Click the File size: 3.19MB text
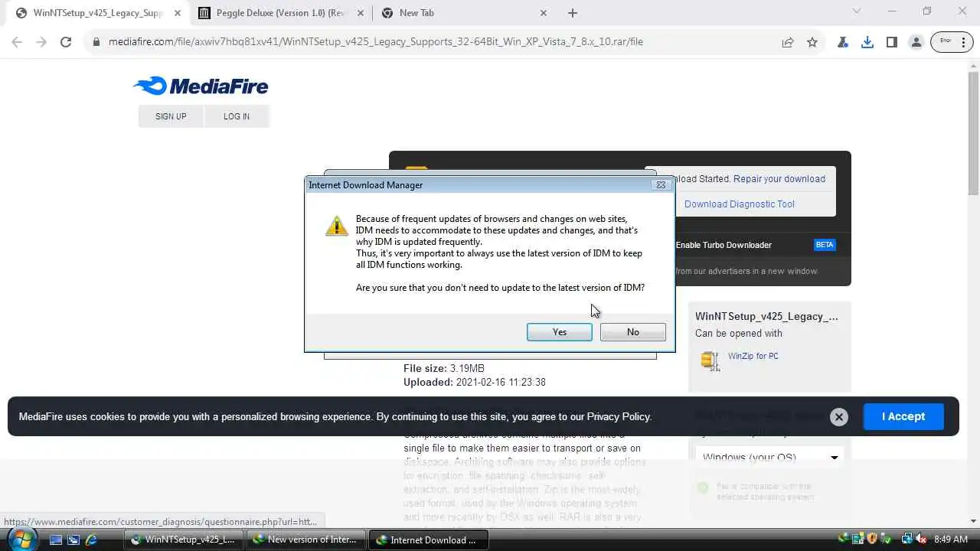Screen dimensions: 980x551 444,368
